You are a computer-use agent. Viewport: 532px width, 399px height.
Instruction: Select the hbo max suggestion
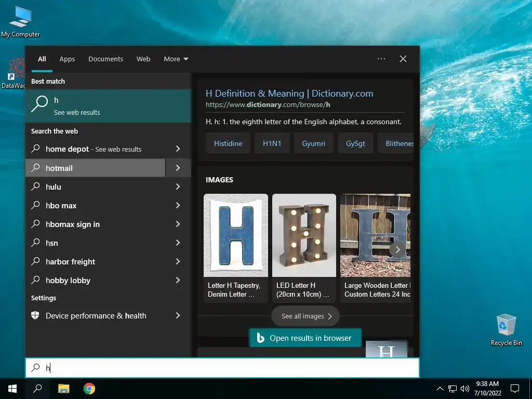click(x=96, y=205)
